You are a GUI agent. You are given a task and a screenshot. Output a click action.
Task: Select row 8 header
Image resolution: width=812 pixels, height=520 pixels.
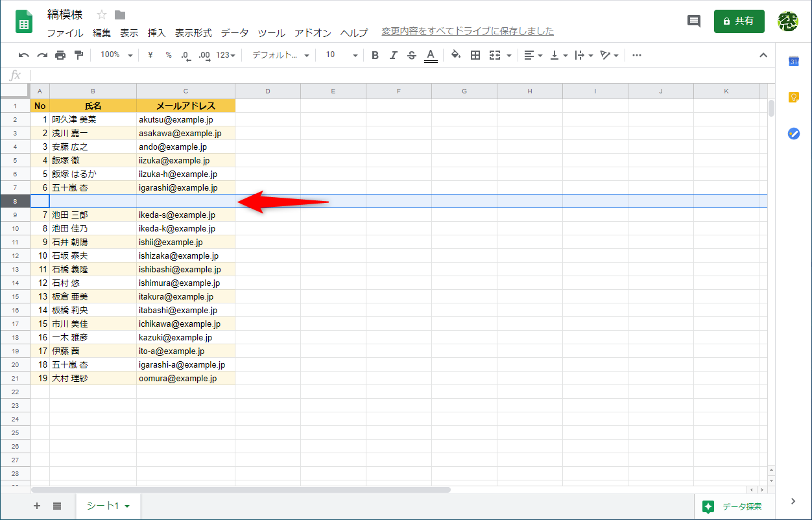pyautogui.click(x=15, y=201)
